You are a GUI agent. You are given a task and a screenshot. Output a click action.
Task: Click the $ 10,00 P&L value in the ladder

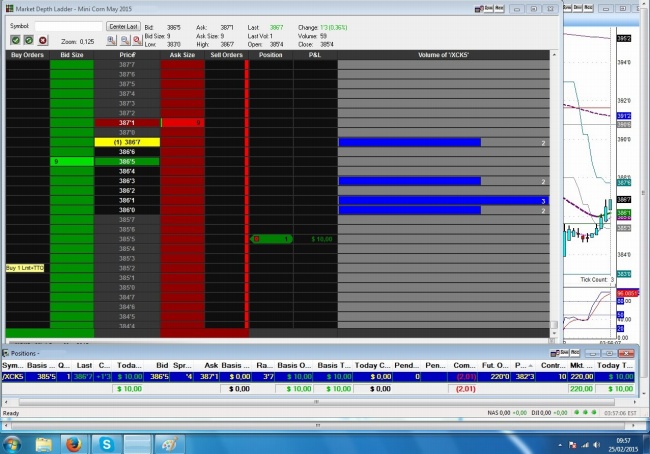(x=322, y=239)
